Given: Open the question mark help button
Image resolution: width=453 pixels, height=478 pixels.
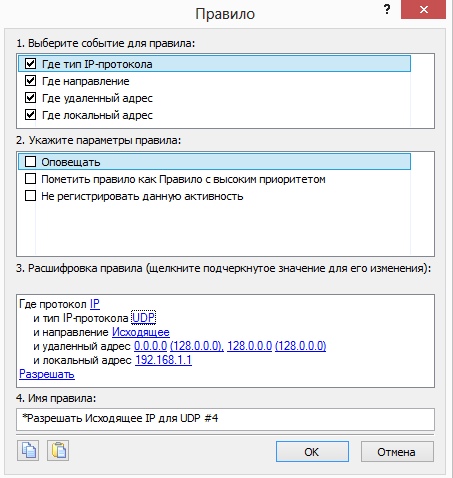Looking at the screenshot, I should click(x=387, y=9).
